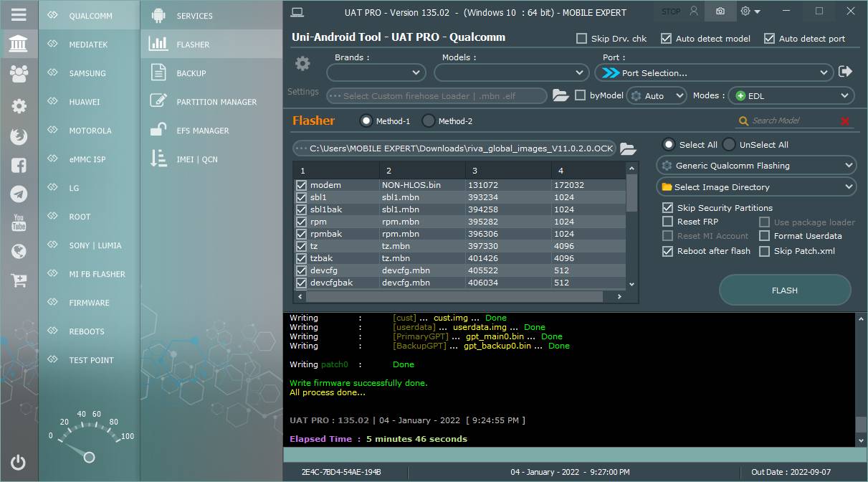Open the Facebook sidebar icon
This screenshot has width=868, height=482.
pyautogui.click(x=19, y=165)
